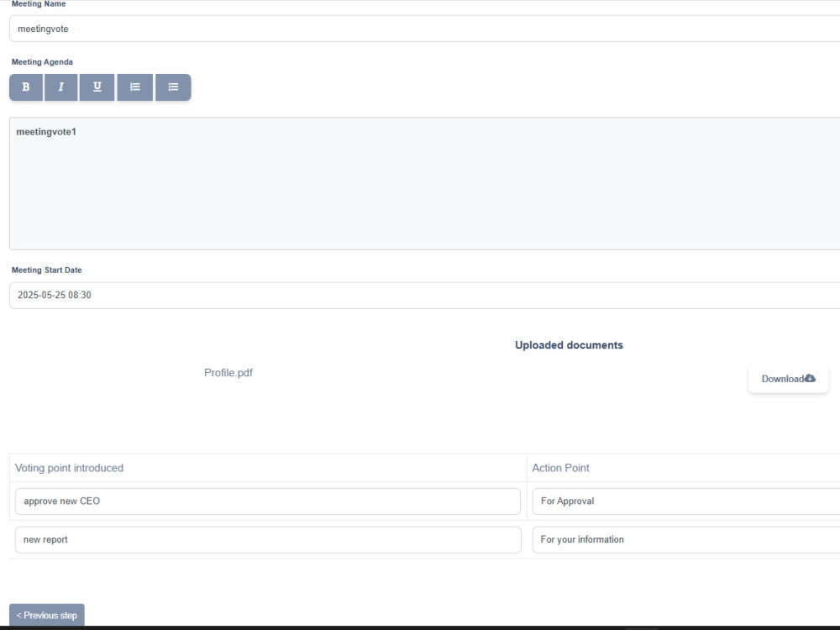Click the 'Meeting Start Date' label
The width and height of the screenshot is (840, 630).
point(46,270)
